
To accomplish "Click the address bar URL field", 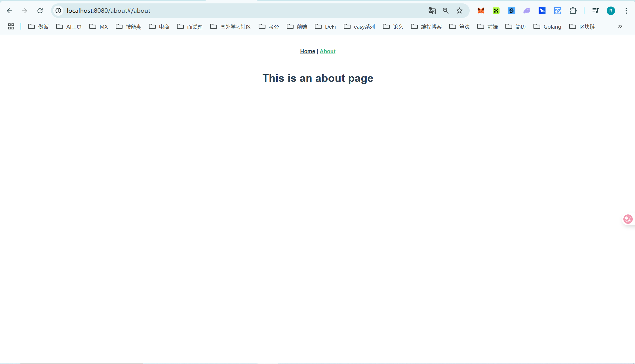I will (227, 11).
